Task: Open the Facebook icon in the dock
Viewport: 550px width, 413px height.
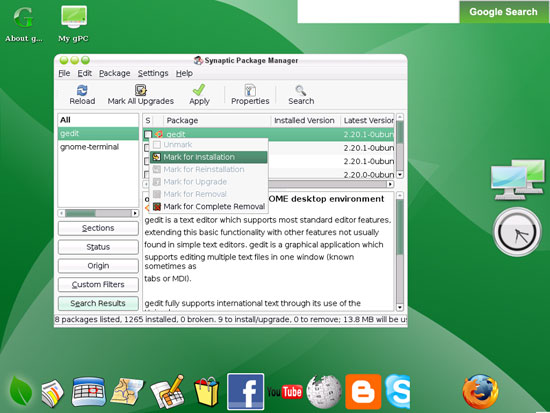Action: pyautogui.click(x=245, y=392)
